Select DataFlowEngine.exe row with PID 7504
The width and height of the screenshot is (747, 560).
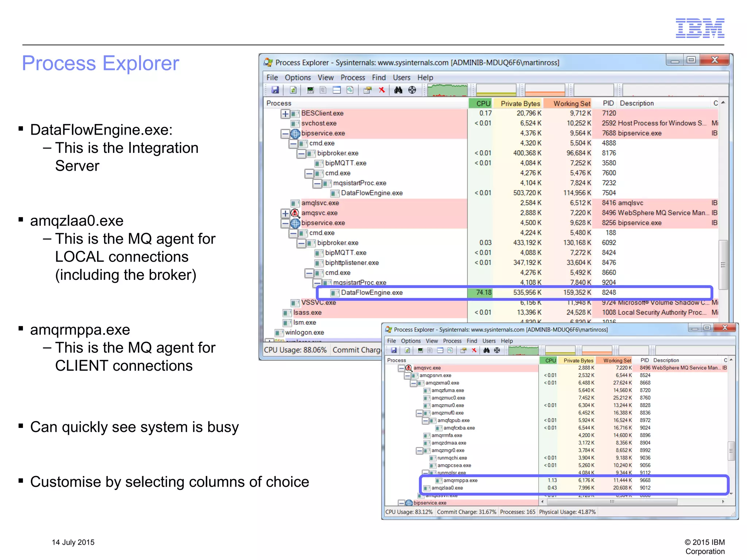click(491, 193)
